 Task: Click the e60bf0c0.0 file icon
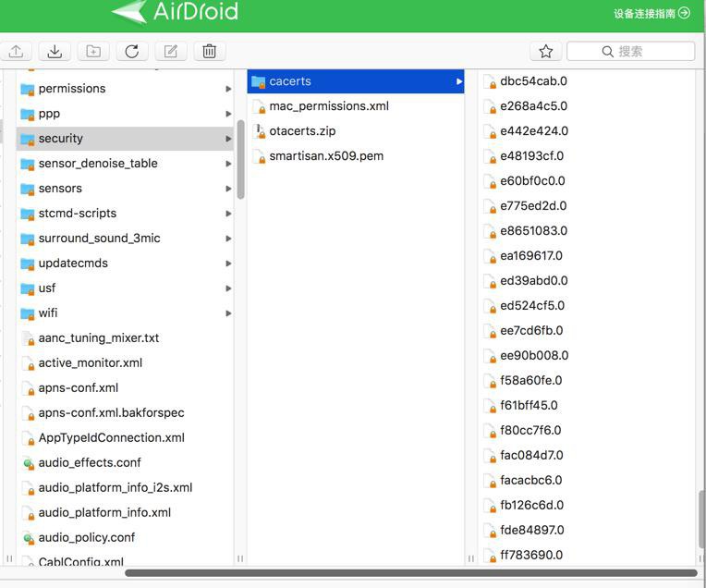click(x=490, y=182)
